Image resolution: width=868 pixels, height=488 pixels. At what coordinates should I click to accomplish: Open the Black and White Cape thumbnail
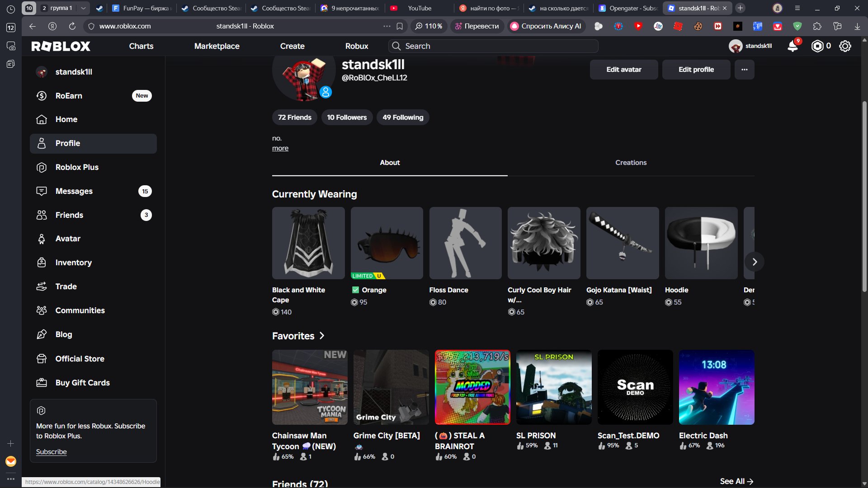pos(308,243)
